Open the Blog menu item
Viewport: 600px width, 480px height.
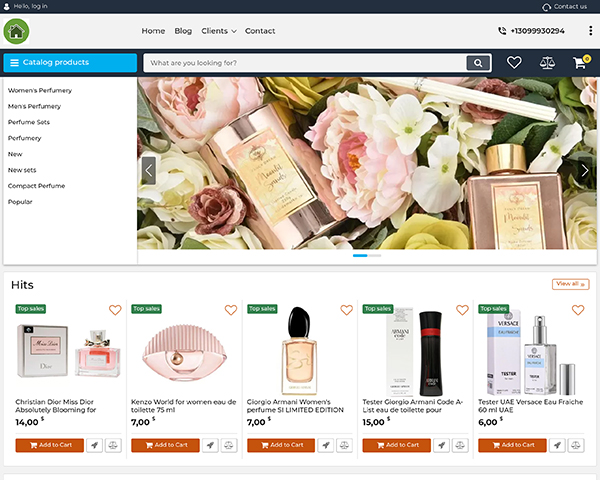coord(183,31)
